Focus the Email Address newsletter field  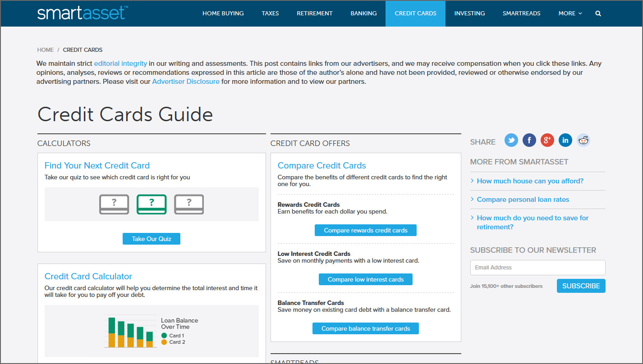[x=538, y=268]
